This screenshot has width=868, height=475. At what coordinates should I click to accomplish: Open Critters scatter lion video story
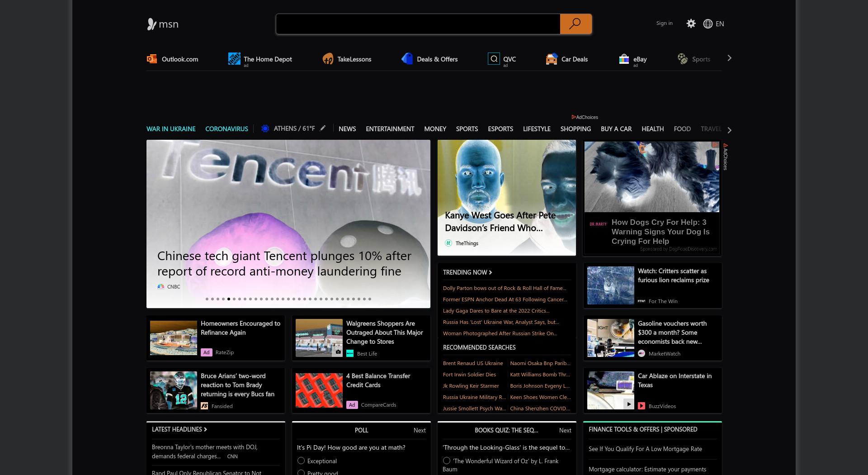(x=652, y=285)
